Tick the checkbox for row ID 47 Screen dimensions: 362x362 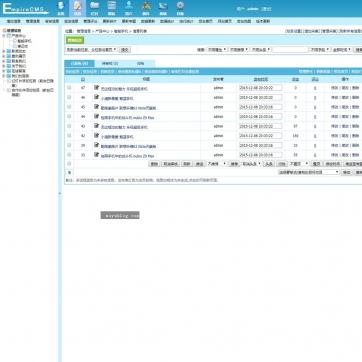(x=69, y=88)
